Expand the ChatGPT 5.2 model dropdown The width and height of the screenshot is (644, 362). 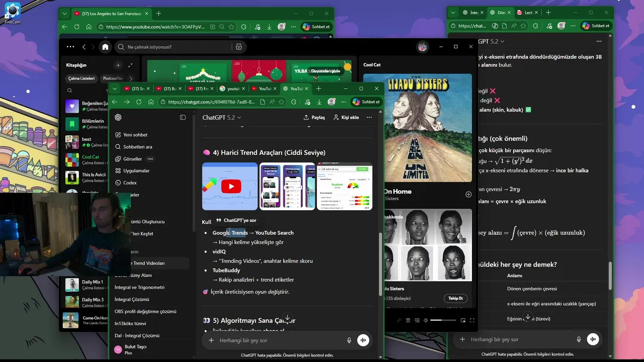[x=222, y=117]
